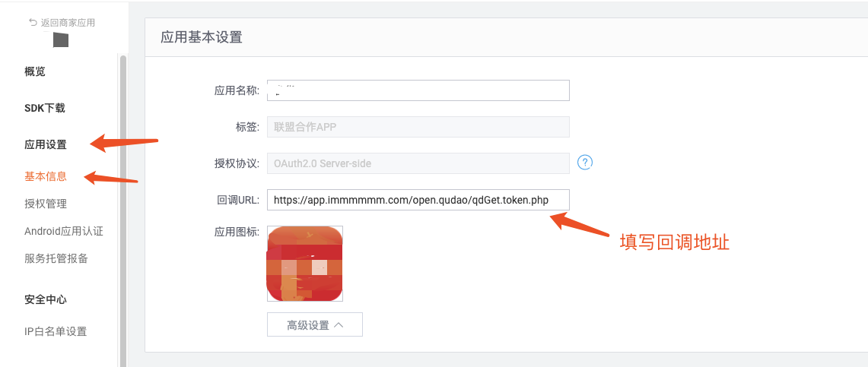The height and width of the screenshot is (367, 868).
Task: Open 服务托管报备 in the sidebar
Action: pyautogui.click(x=56, y=258)
